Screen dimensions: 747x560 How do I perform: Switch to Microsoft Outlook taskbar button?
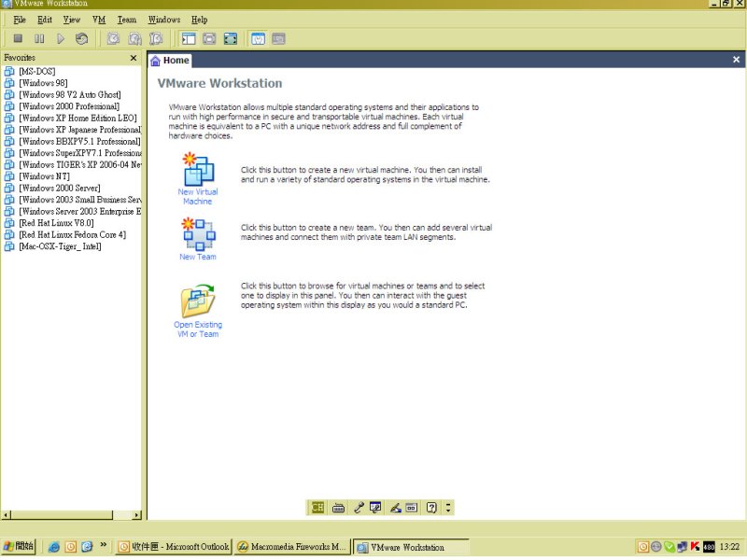(174, 547)
